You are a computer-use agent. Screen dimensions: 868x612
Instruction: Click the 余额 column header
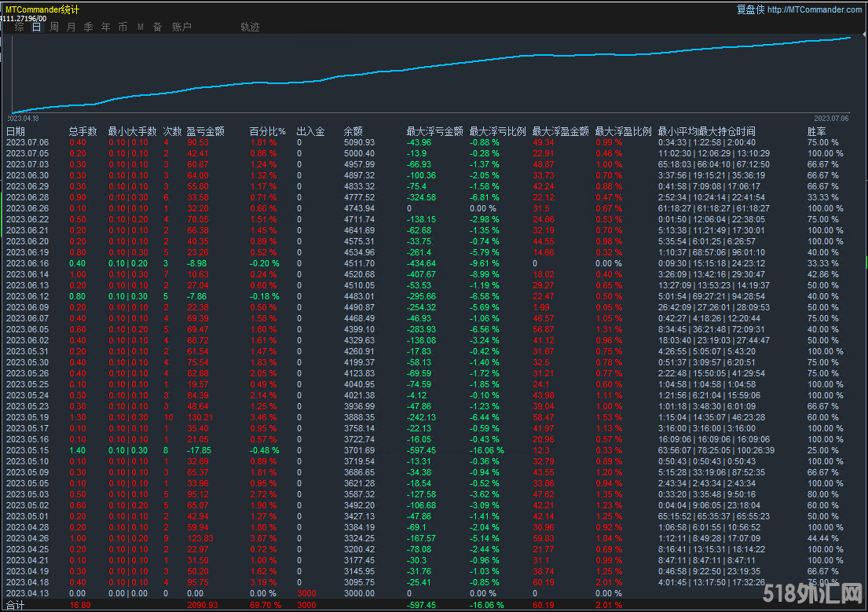coord(353,131)
